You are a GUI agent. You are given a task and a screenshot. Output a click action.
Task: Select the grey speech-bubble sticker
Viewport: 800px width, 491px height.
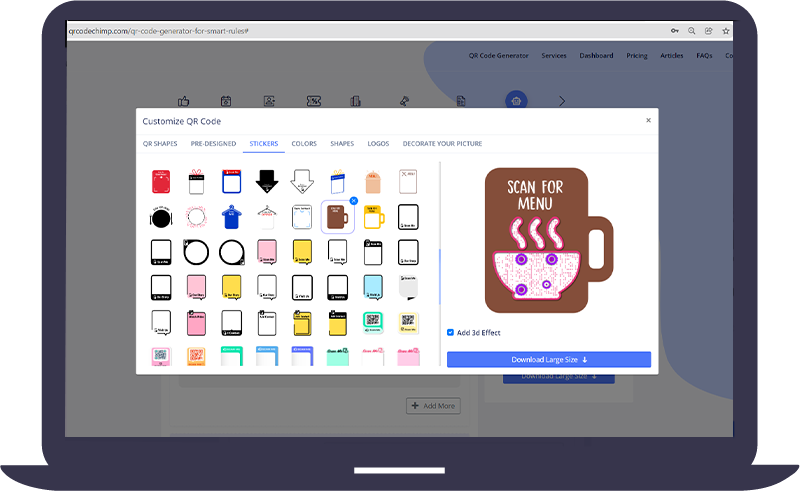coord(408,287)
